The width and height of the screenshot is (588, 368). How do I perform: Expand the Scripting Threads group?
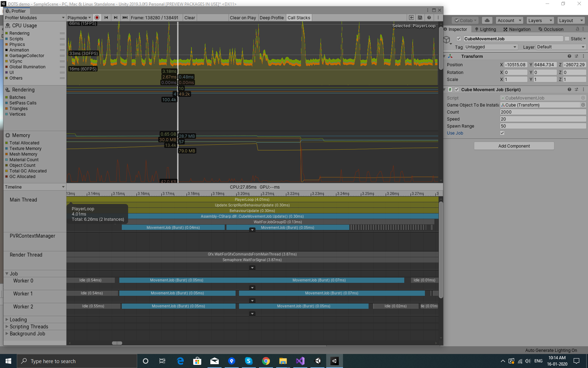click(x=7, y=326)
